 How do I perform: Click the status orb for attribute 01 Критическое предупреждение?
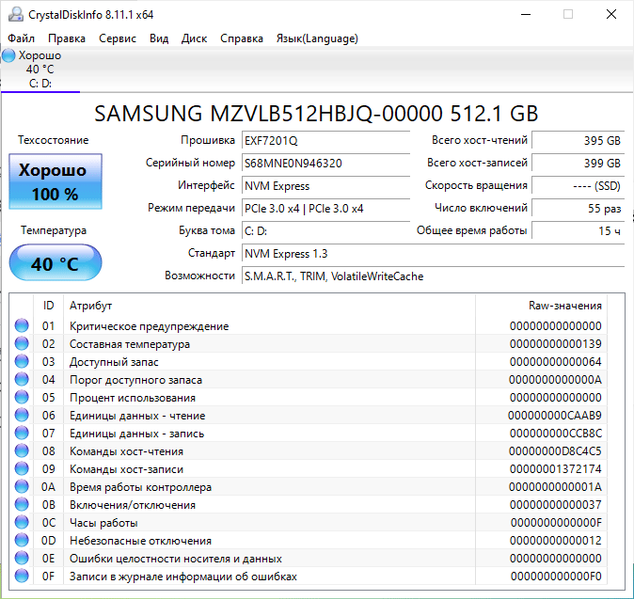pos(21,326)
